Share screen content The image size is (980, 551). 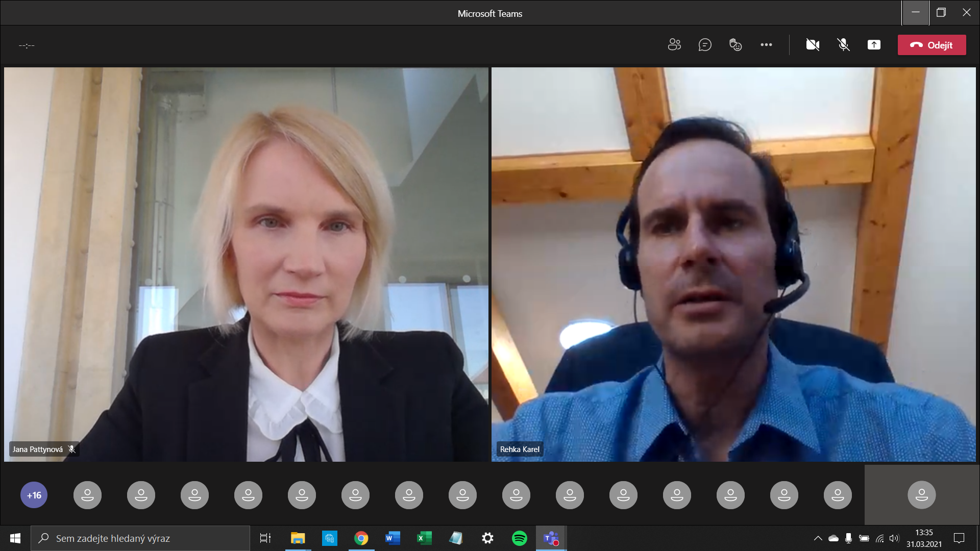(x=874, y=45)
